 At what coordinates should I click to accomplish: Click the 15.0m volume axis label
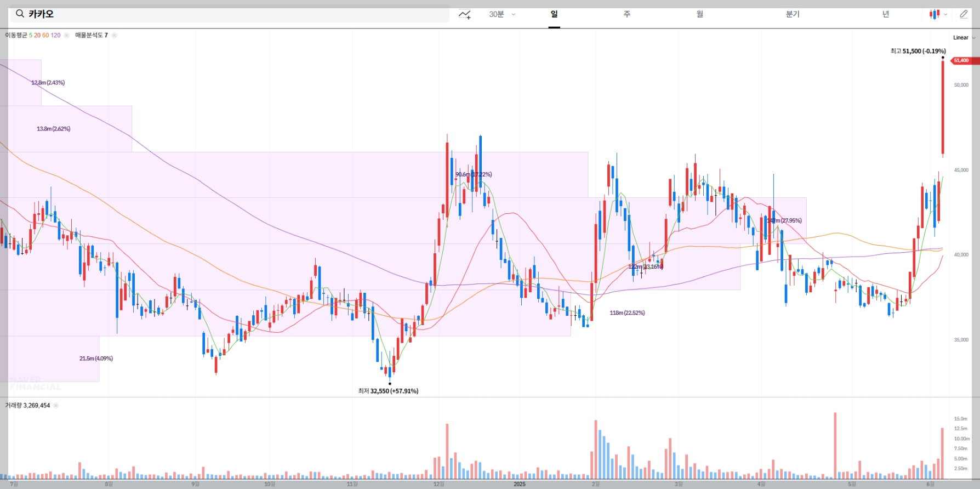tap(960, 419)
